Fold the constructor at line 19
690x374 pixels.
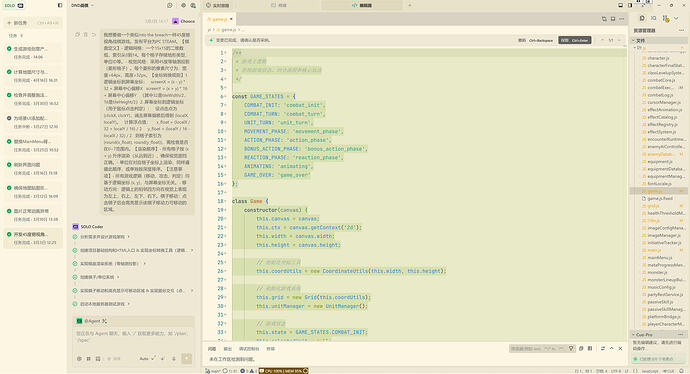coord(225,210)
